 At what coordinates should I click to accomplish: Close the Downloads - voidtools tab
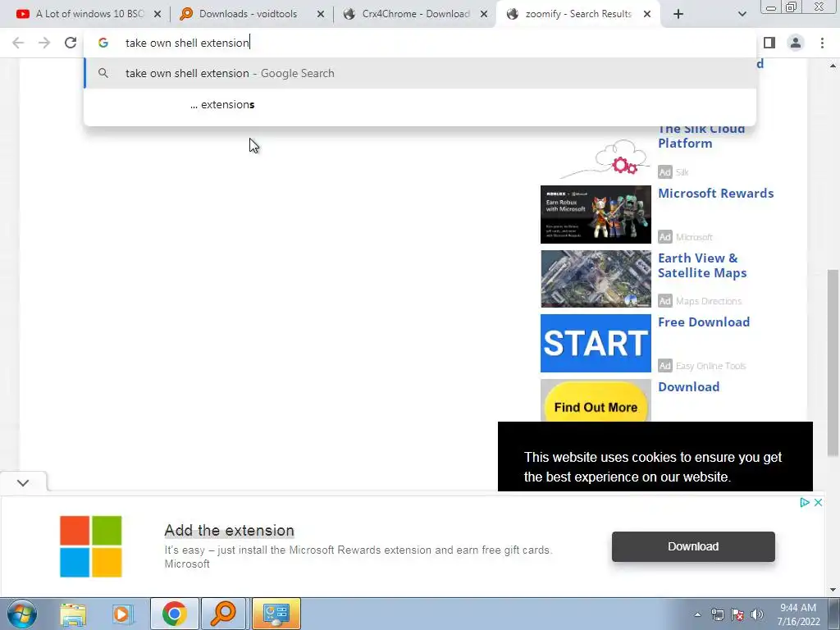click(321, 14)
